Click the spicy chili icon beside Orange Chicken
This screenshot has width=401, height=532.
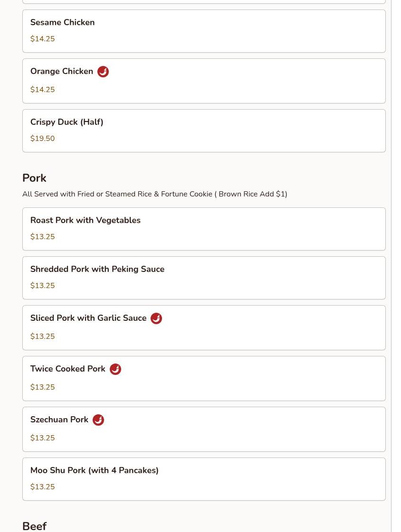pyautogui.click(x=103, y=72)
